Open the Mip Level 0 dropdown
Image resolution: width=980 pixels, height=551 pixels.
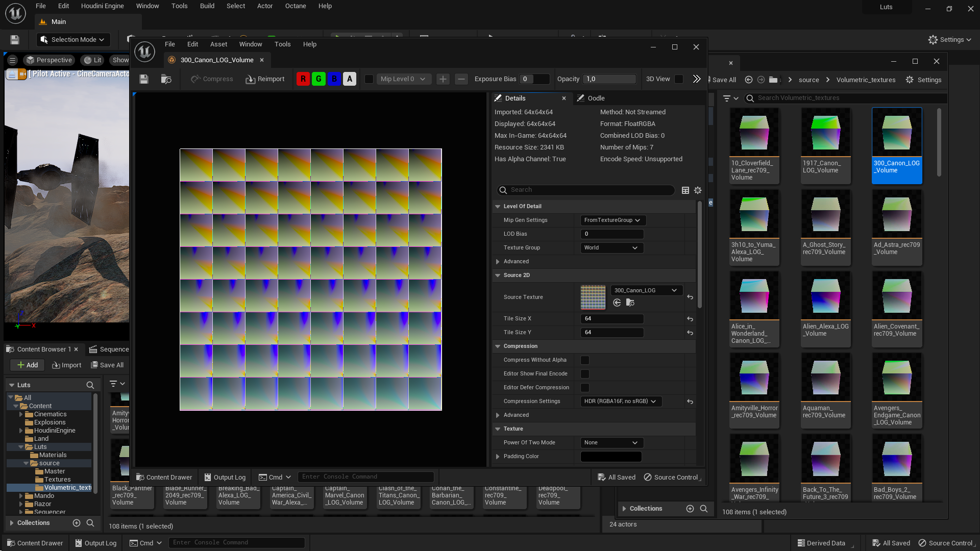(403, 79)
